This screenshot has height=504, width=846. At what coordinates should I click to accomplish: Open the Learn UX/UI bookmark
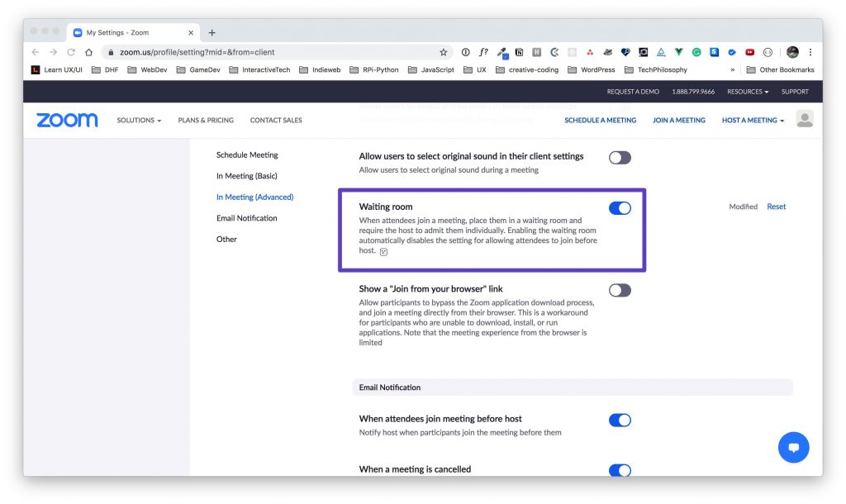coord(57,69)
